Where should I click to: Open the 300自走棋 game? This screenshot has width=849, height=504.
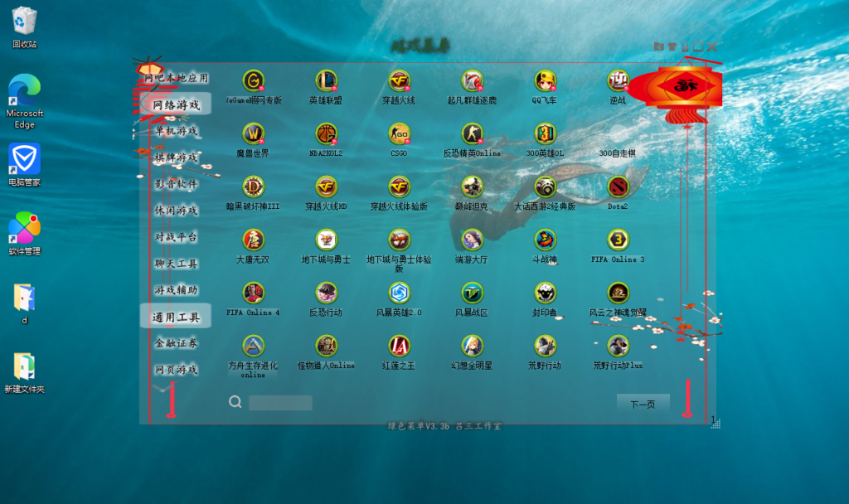(618, 134)
